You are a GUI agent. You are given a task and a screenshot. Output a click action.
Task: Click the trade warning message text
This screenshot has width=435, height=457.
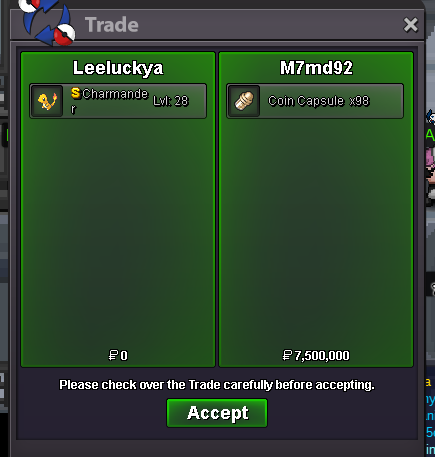point(217,385)
